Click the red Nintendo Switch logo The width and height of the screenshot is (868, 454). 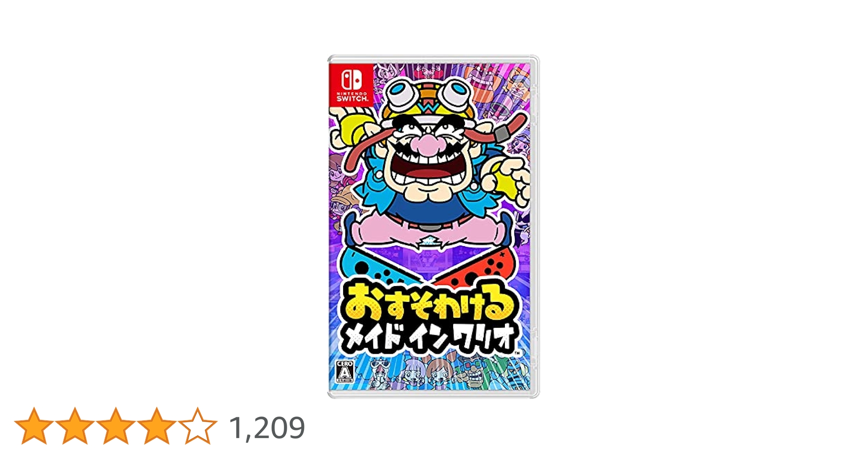351,85
